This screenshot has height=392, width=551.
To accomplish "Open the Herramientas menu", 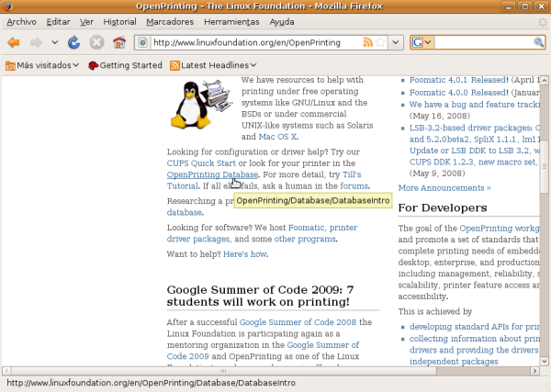I will [x=233, y=21].
